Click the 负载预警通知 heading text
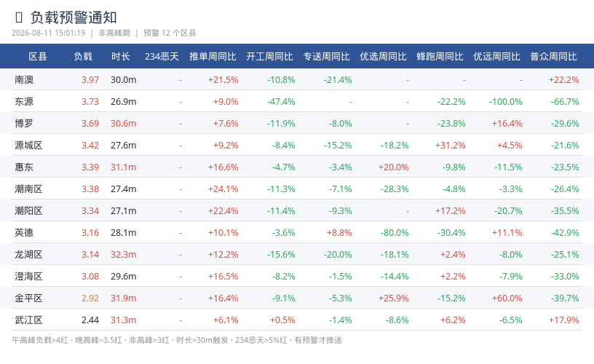The width and height of the screenshot is (594, 364). tap(74, 17)
